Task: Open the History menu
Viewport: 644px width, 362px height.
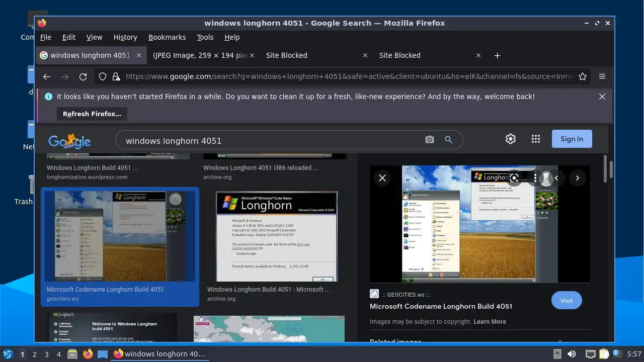Action: 125,37
